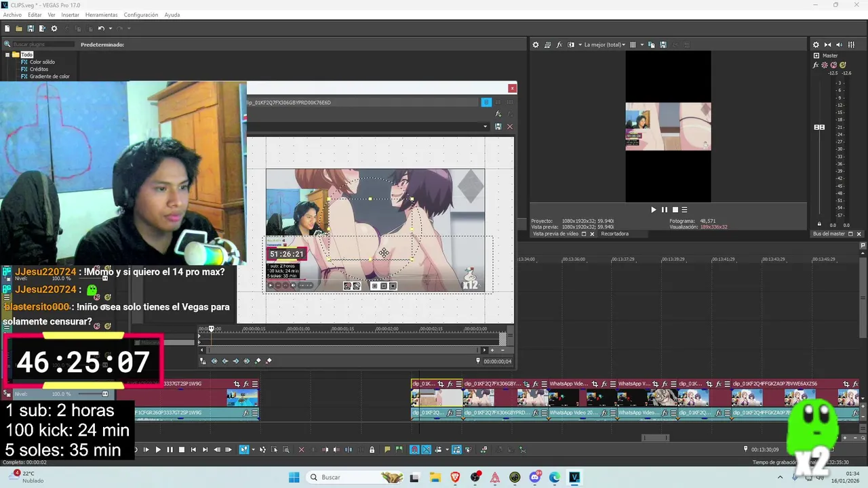Open video preview properties gear icon
Screen dimensions: 868x488
536,45
